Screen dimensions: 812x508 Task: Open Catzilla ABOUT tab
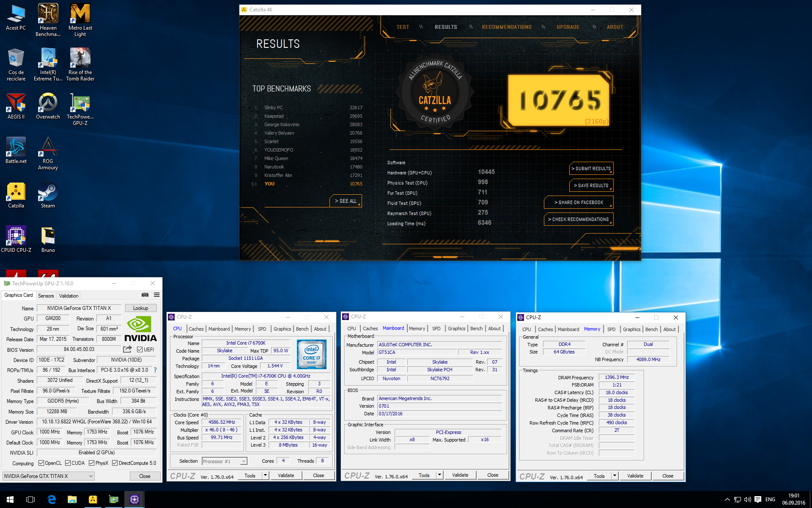pos(615,27)
